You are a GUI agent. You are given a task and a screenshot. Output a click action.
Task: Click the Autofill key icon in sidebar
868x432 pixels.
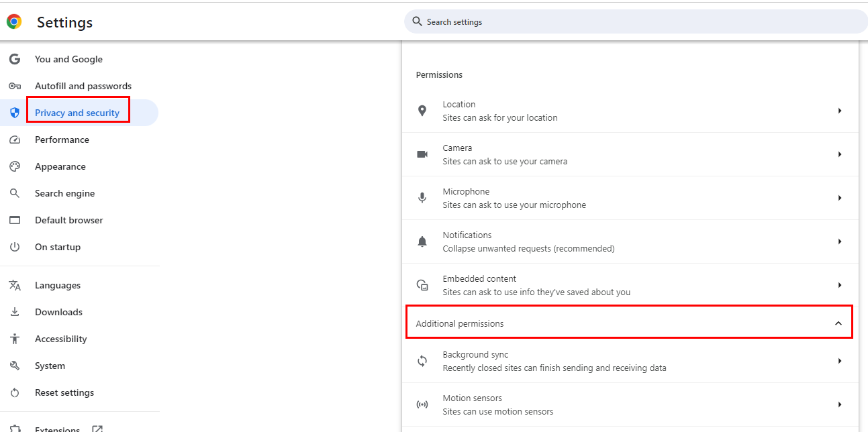point(15,86)
